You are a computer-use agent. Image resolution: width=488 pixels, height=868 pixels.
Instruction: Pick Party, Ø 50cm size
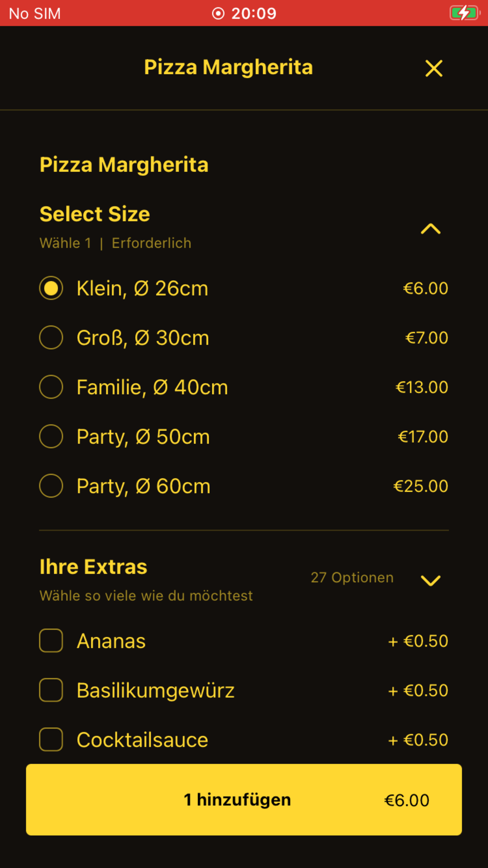point(51,436)
